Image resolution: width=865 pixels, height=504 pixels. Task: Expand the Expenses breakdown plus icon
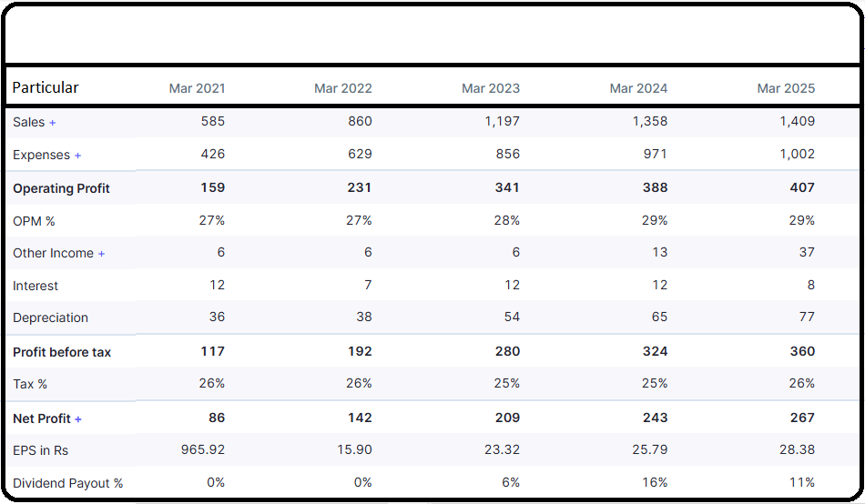[78, 156]
